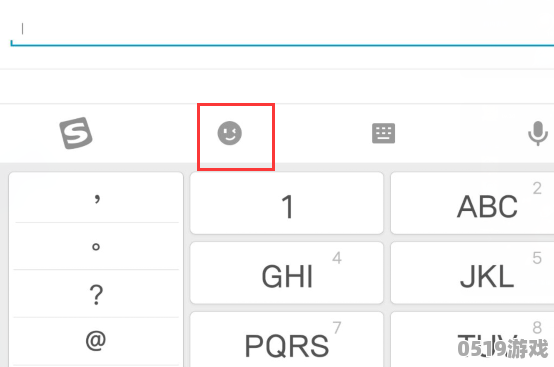Open the Sogou logo menu
This screenshot has width=554, height=367.
tap(76, 133)
